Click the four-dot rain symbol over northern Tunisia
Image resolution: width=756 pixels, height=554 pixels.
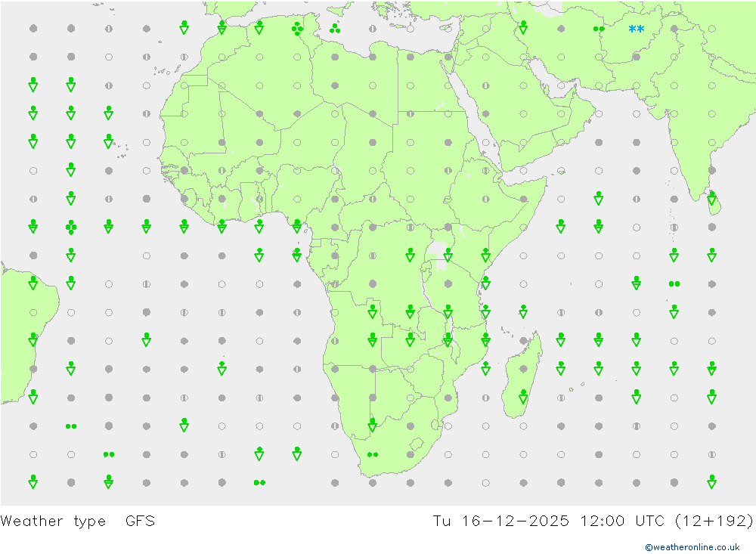click(297, 29)
